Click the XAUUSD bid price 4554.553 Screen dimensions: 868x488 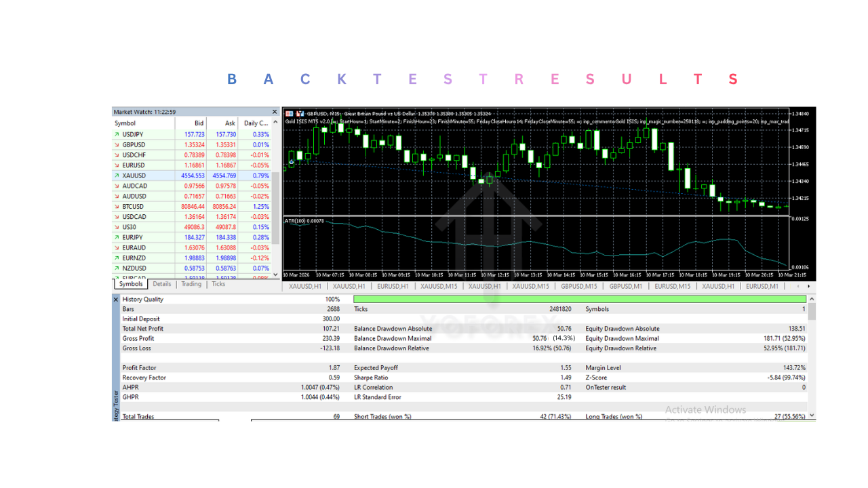(x=193, y=176)
